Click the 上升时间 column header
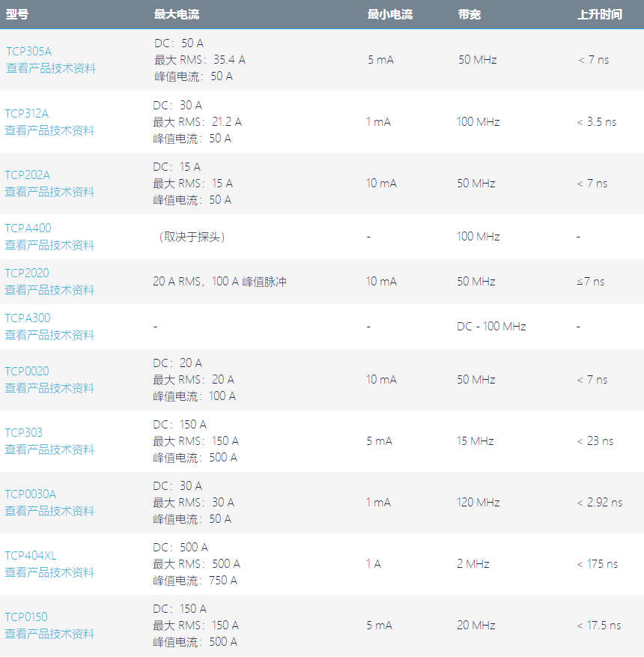The image size is (644, 657). pyautogui.click(x=600, y=15)
